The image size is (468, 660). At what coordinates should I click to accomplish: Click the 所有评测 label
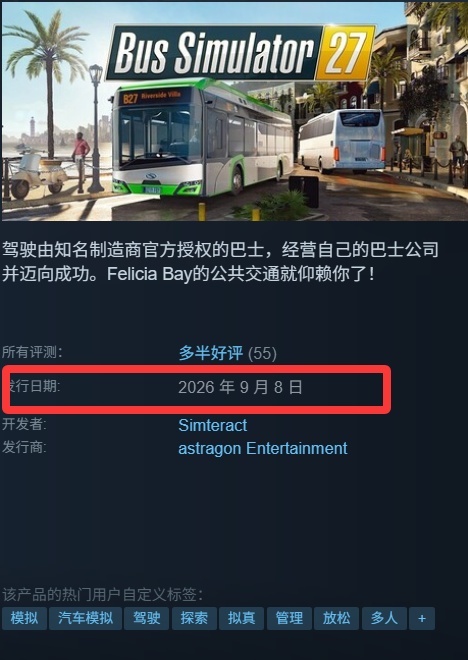(x=32, y=352)
